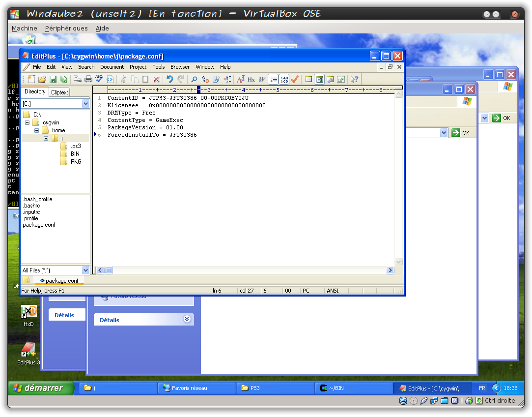Open the Search menu
The height and width of the screenshot is (417, 532).
pos(86,67)
